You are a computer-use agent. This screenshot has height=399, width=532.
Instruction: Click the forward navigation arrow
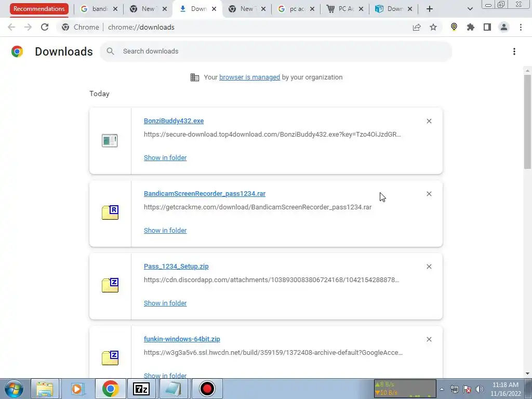click(28, 27)
